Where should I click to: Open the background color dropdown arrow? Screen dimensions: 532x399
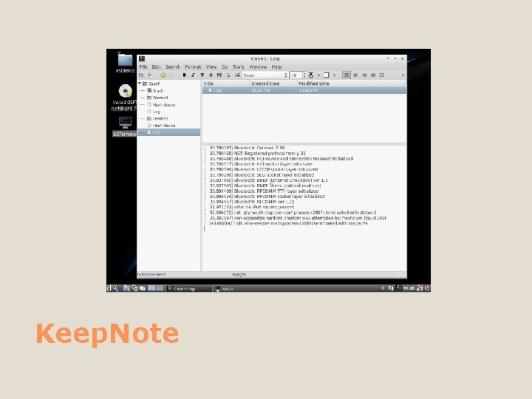(x=334, y=75)
